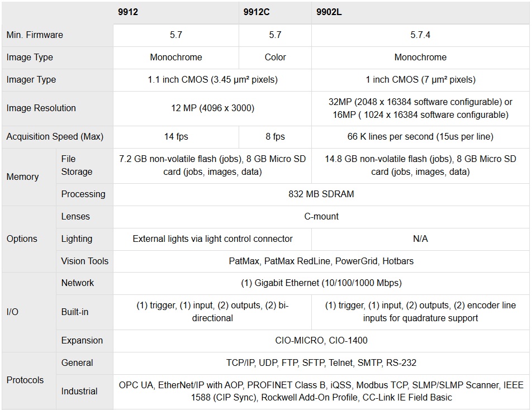
Task: Click the 66 K lines per second cell
Action: click(420, 136)
